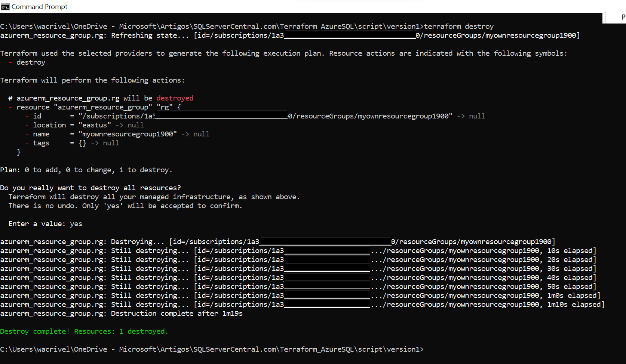This screenshot has width=626, height=364.
Task: Click the name value "myownresourcegroup1900" in the plan block
Action: [128, 134]
